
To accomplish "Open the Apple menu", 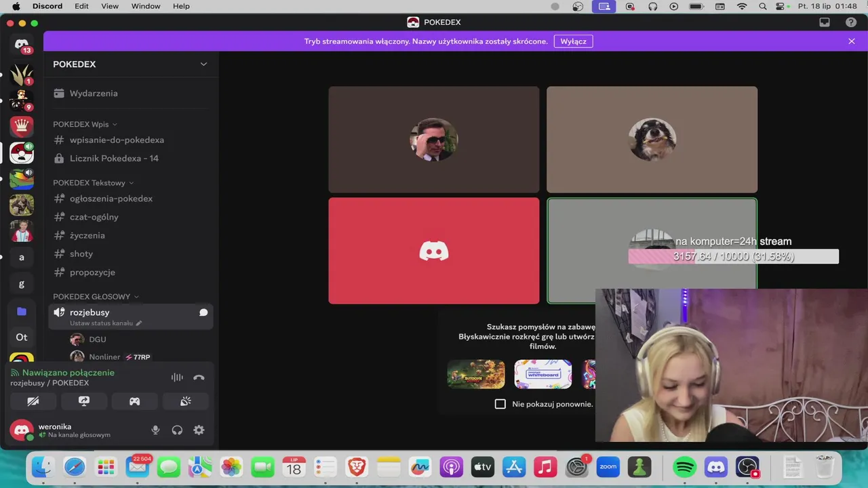I will (16, 6).
